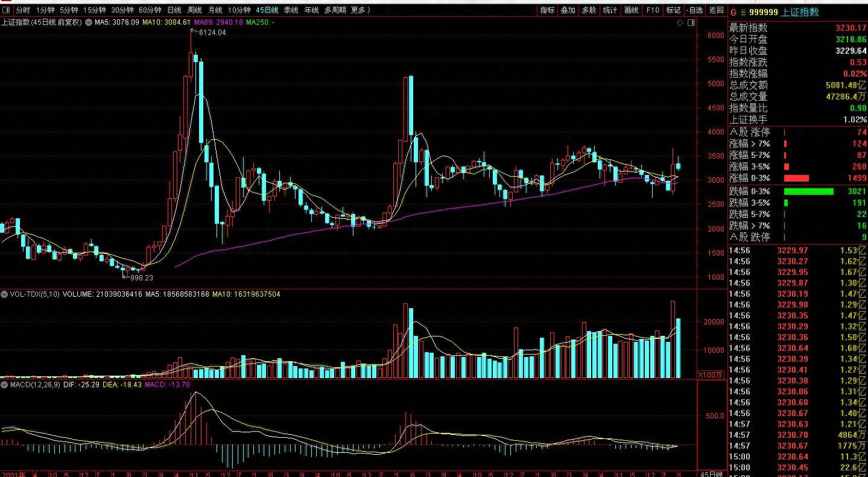
Task: Click the green list icon beside 999999
Action: [743, 12]
